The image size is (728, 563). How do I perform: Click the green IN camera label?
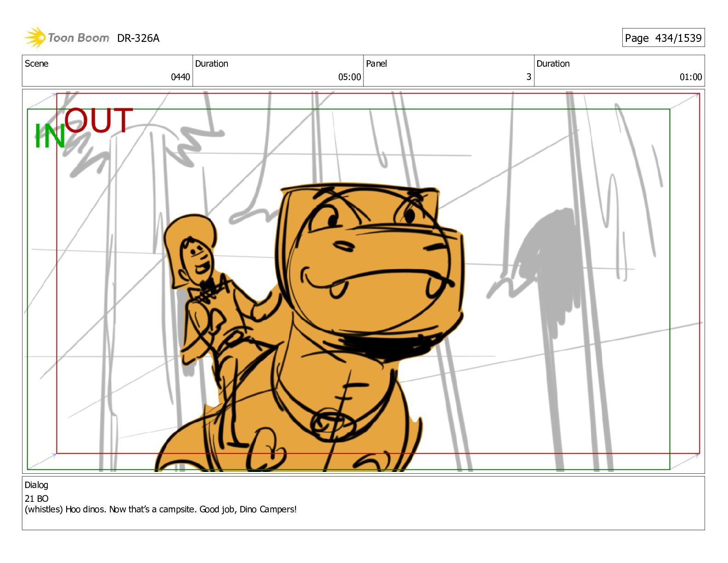tap(50, 136)
